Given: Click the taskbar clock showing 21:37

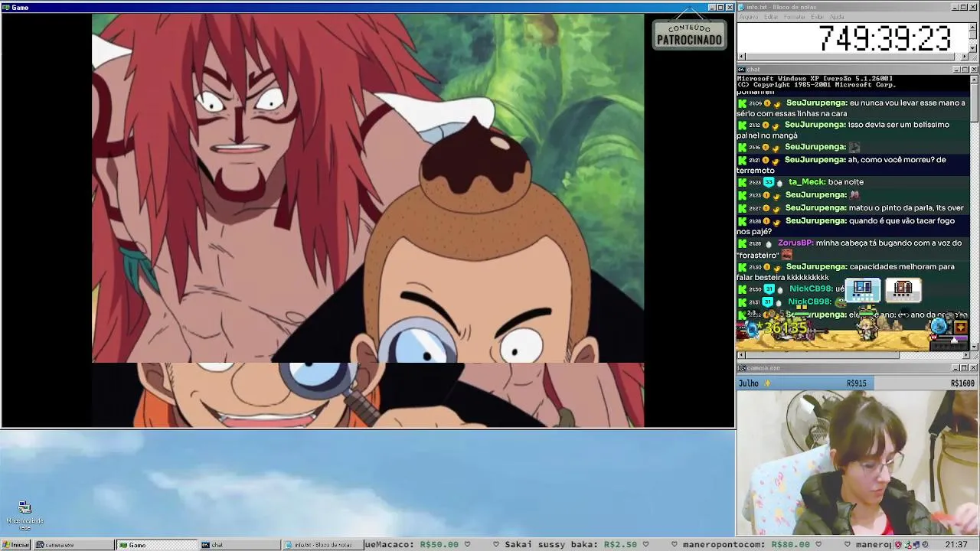Looking at the screenshot, I should tap(955, 545).
